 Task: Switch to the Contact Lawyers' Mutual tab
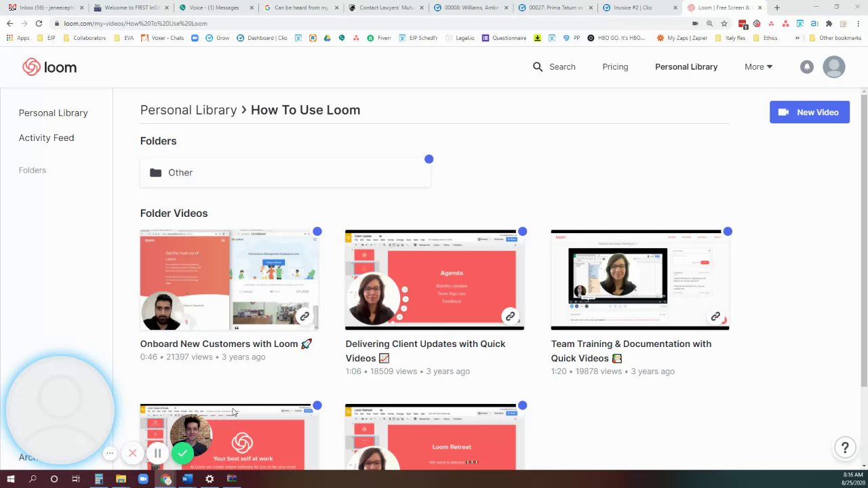click(385, 7)
